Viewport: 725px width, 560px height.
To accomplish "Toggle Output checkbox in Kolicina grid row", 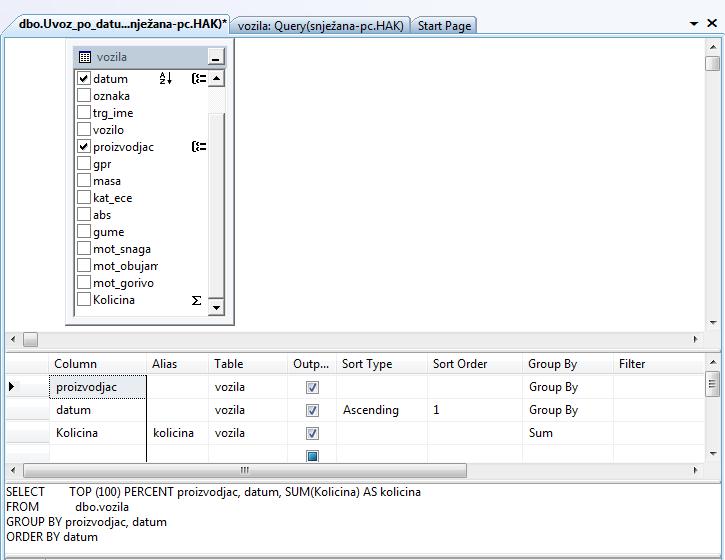I will (312, 433).
